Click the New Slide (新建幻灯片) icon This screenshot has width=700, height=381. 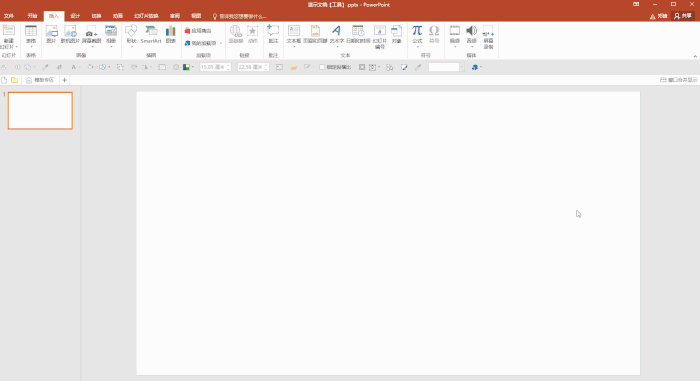8,30
